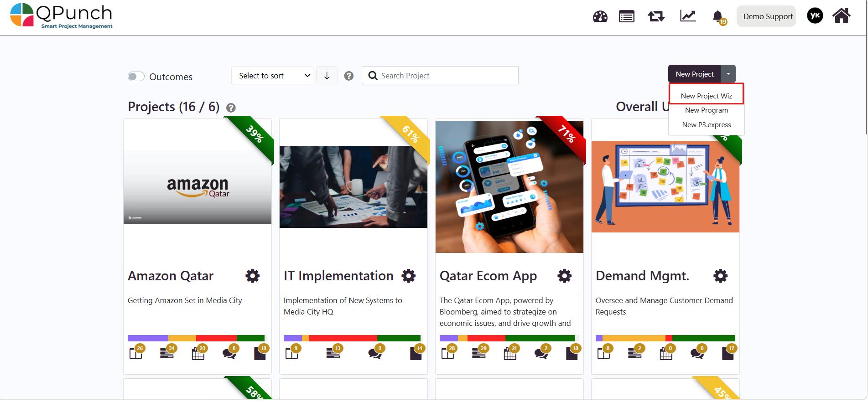Click help icon beside Projects heading
Image resolution: width=868 pixels, height=402 pixels.
pyautogui.click(x=231, y=108)
